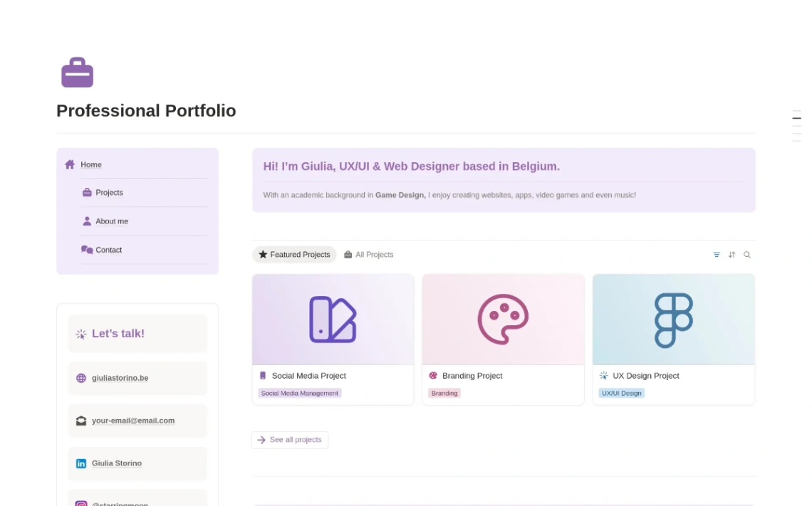Click the search magnifier in gallery toolbar
The image size is (812, 506).
tap(747, 255)
